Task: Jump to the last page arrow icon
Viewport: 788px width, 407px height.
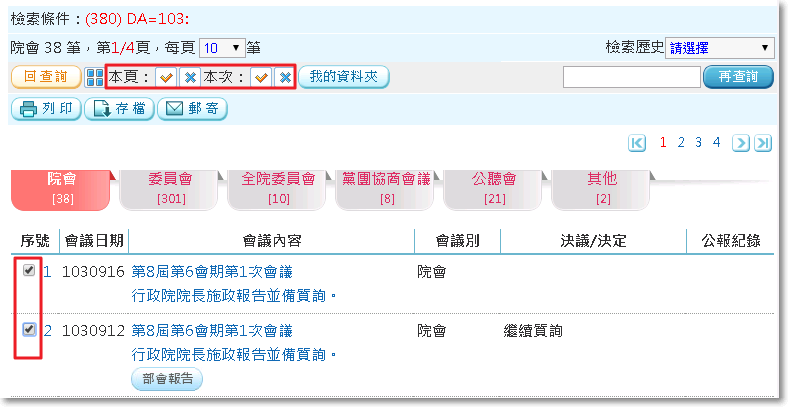Action: pyautogui.click(x=763, y=143)
